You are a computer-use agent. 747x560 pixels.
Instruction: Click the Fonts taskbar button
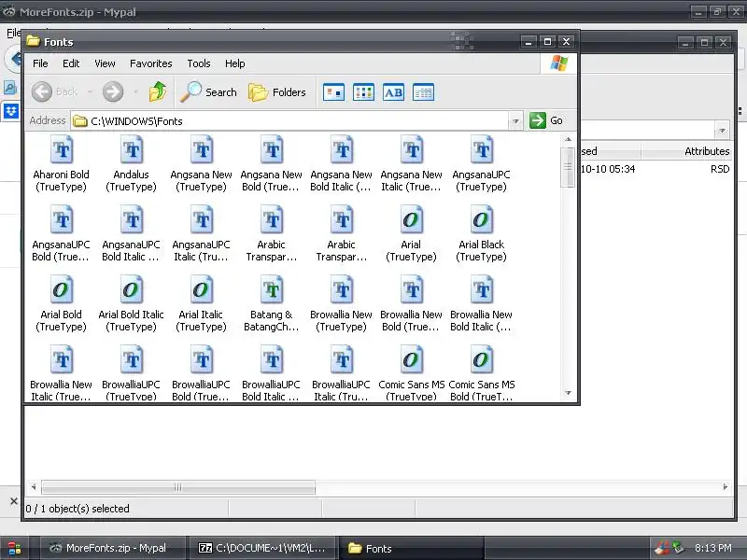[x=412, y=548]
